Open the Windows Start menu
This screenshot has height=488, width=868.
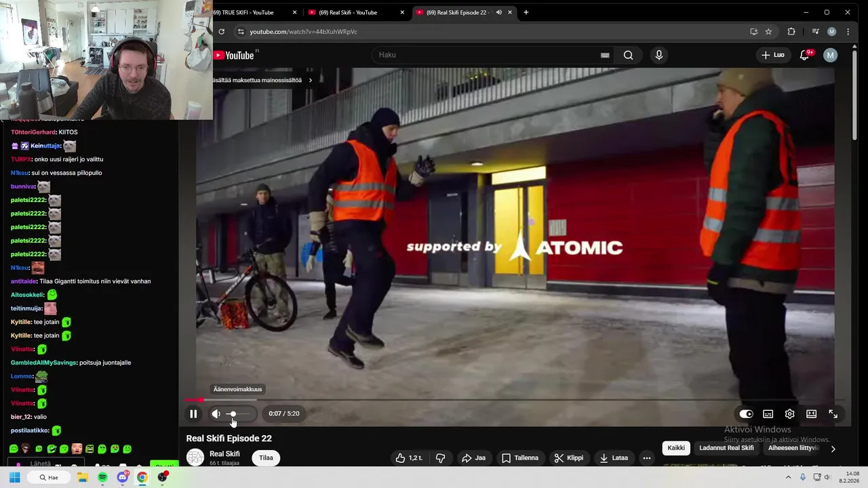[x=14, y=477]
